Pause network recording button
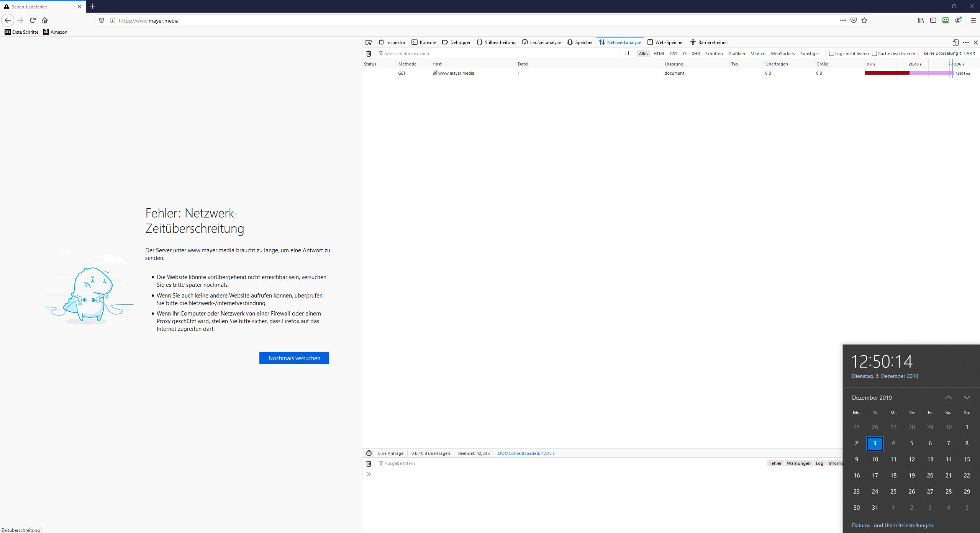 pyautogui.click(x=627, y=53)
